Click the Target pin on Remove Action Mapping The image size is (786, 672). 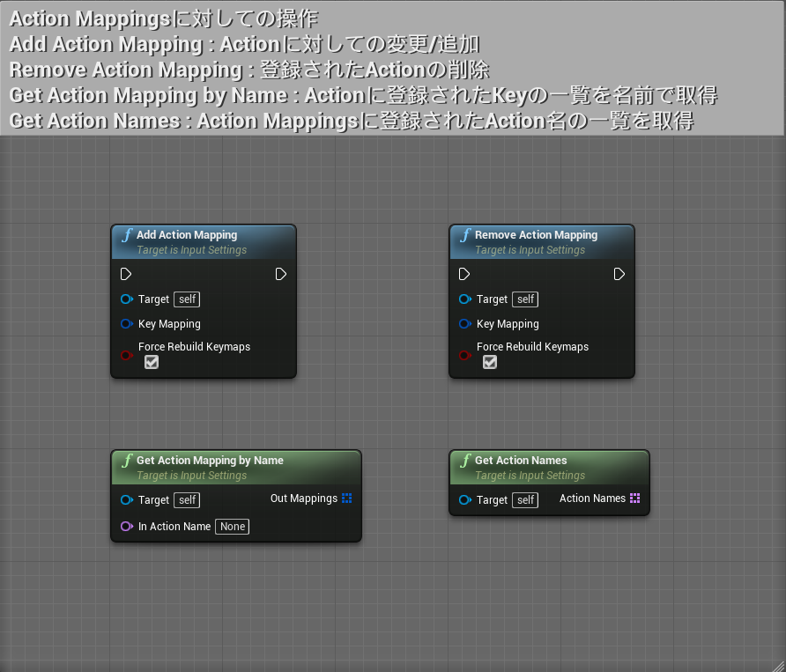point(464,299)
